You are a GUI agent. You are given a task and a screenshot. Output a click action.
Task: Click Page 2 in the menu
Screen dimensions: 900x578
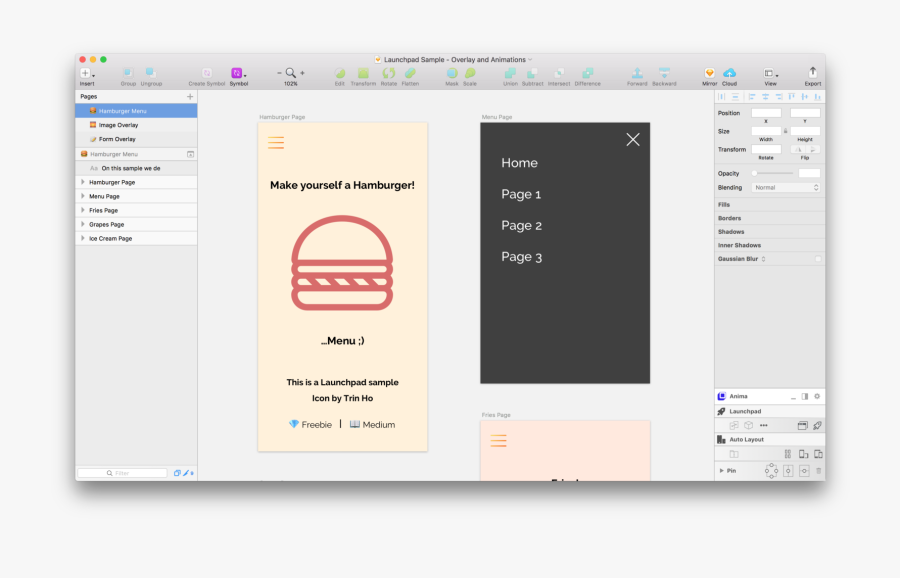coord(521,226)
